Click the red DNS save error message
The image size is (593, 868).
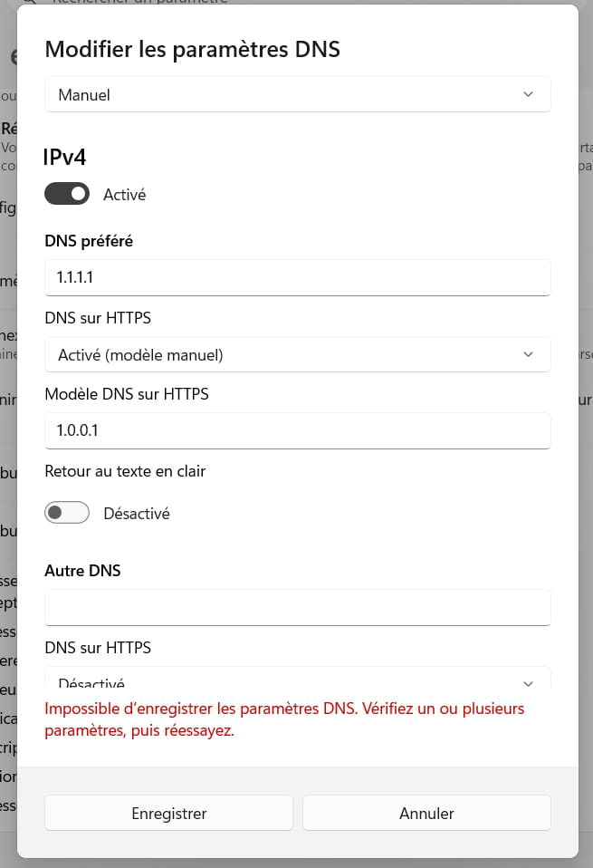click(x=284, y=719)
